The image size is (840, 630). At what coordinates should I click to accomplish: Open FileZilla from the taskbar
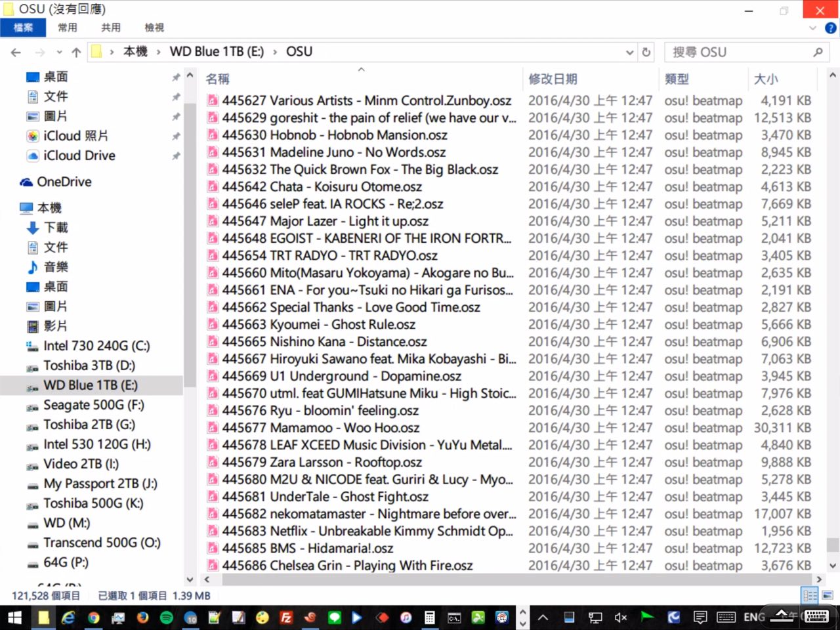click(286, 618)
